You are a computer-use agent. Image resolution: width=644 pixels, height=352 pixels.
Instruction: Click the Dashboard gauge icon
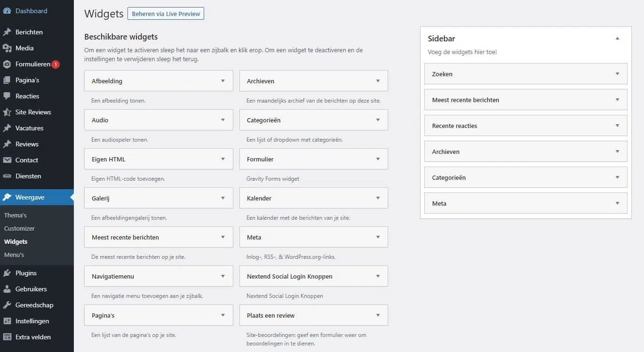(x=7, y=11)
